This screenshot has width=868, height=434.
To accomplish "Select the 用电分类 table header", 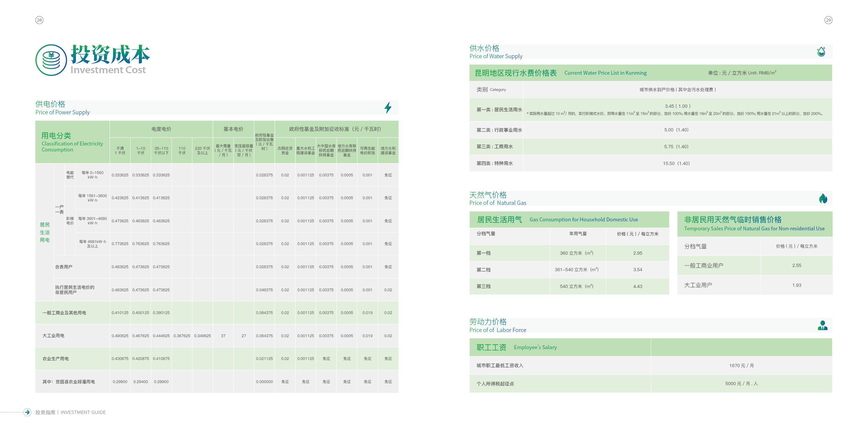I will coord(56,136).
